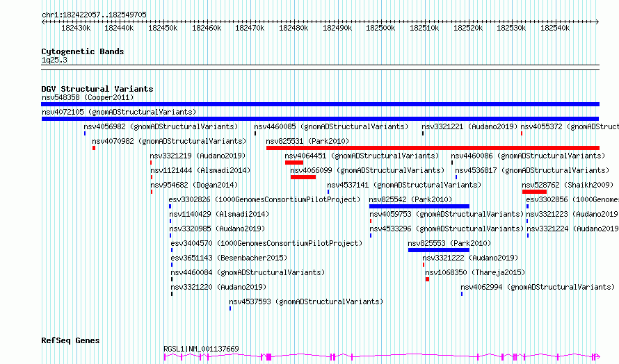Image resolution: width=619 pixels, height=364 pixels.
Task: Click the 182540k ruler tick label
Action: point(554,28)
